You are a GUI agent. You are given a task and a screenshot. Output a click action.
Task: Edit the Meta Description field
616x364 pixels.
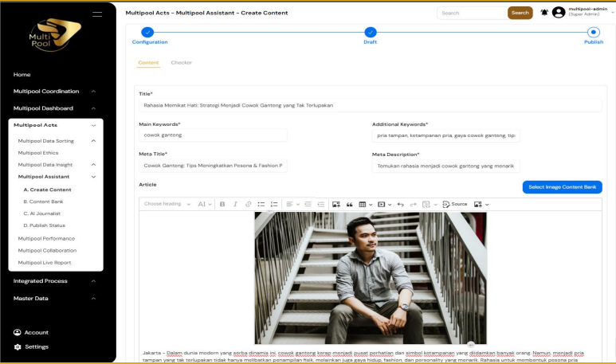click(446, 166)
